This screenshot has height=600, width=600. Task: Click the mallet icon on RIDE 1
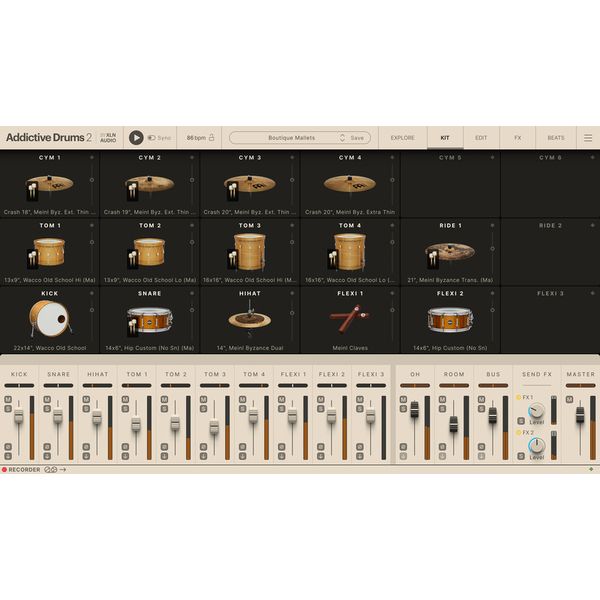[433, 259]
